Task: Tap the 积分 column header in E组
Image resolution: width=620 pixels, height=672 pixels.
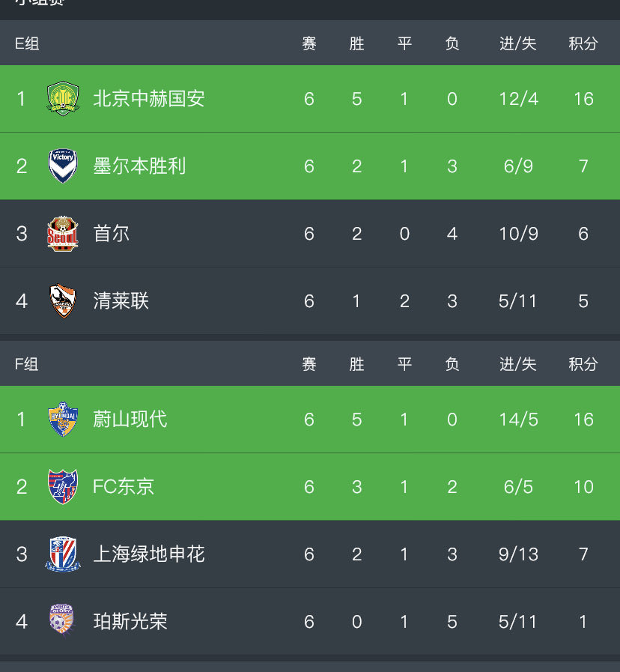Action: point(583,43)
